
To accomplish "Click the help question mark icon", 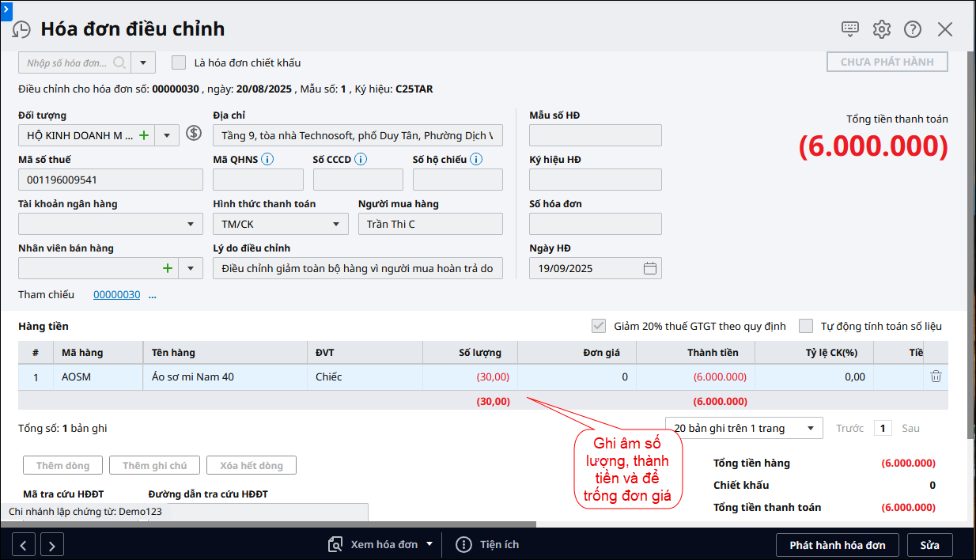I will [913, 29].
